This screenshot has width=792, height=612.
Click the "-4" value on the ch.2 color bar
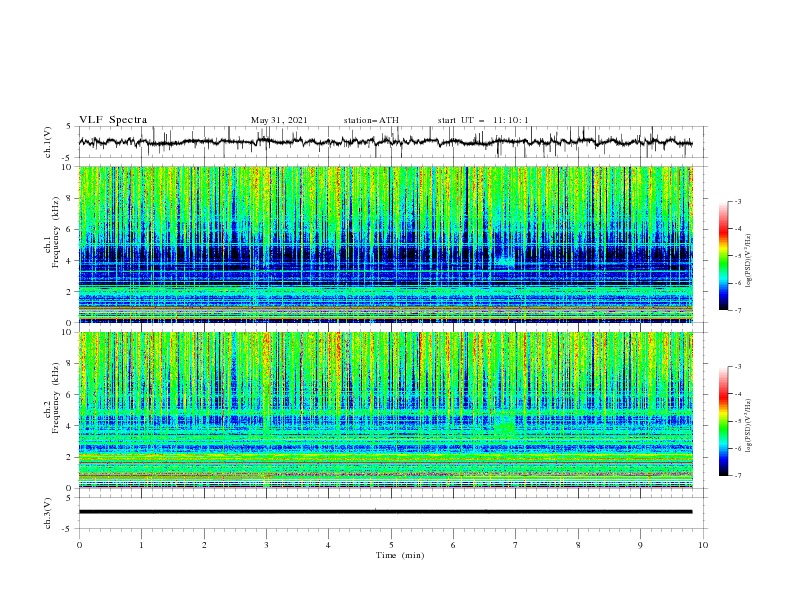738,394
